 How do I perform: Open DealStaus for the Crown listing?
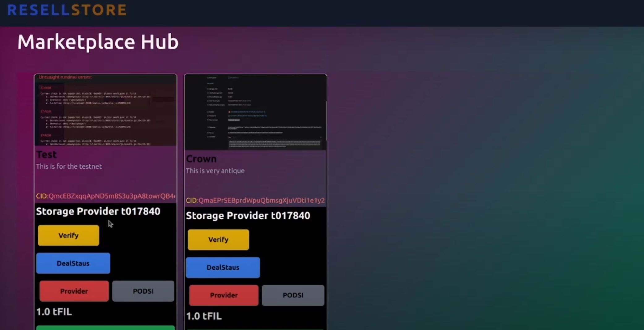point(223,267)
